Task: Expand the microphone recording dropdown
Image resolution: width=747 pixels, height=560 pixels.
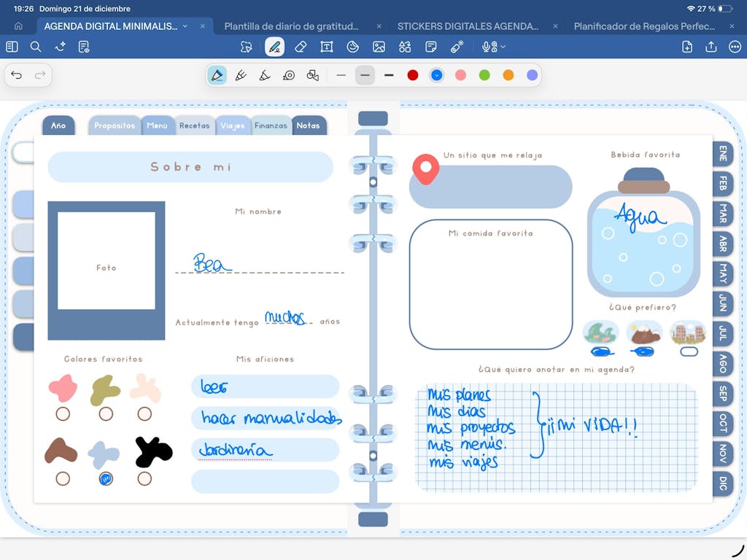Action: click(494, 47)
